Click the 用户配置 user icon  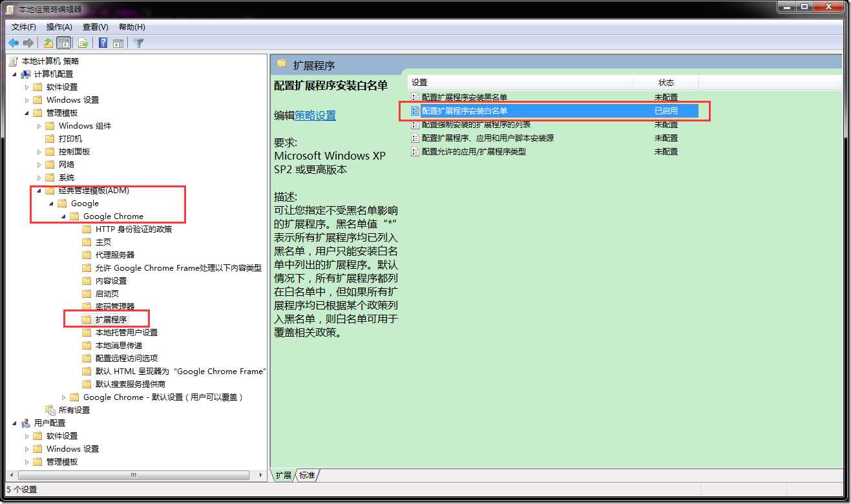tap(26, 423)
